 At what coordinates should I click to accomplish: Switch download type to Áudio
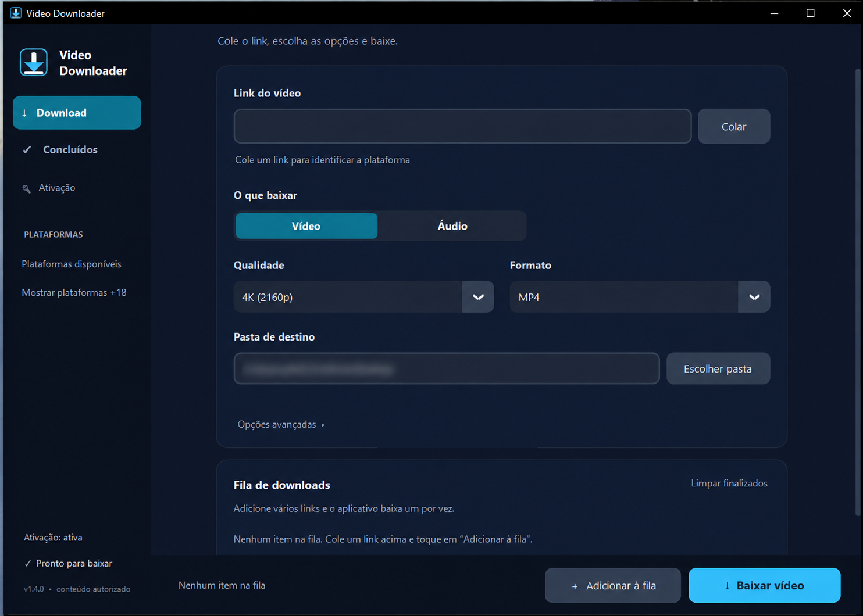[x=452, y=226]
